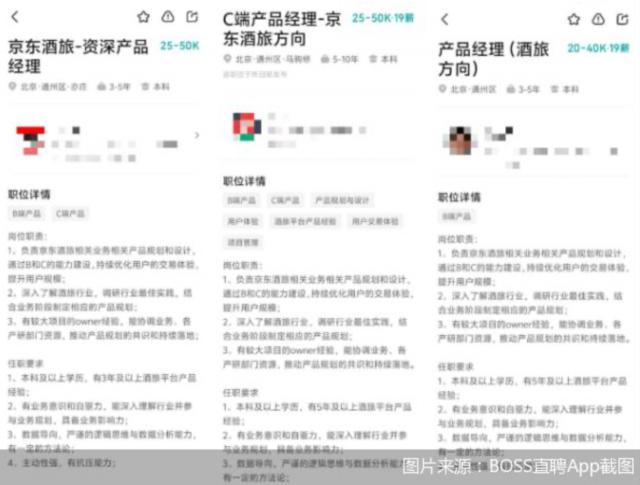Favorite the 京东酒旅-资深产品经理 job with star icon

(x=143, y=17)
